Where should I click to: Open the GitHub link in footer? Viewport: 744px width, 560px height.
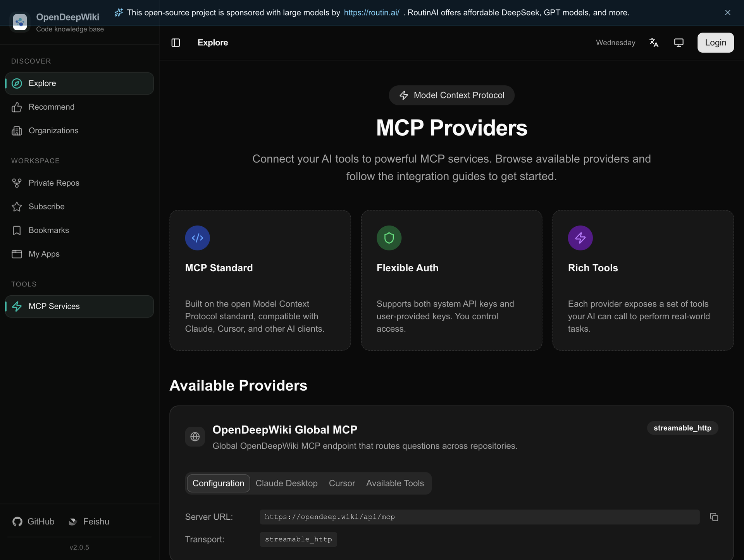click(x=33, y=522)
